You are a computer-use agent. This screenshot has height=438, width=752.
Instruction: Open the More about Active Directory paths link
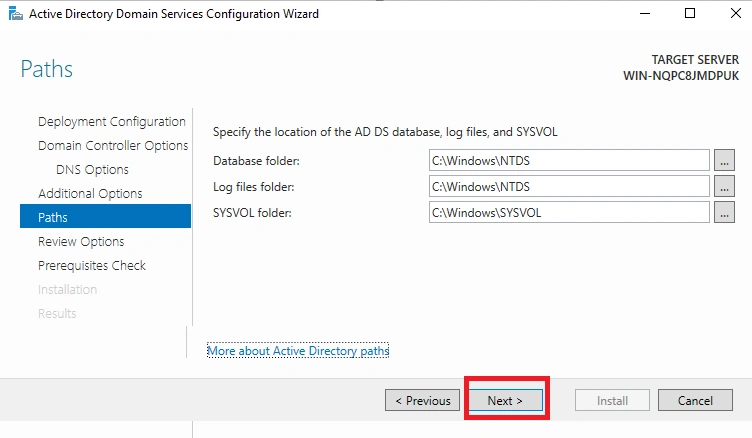coord(298,351)
